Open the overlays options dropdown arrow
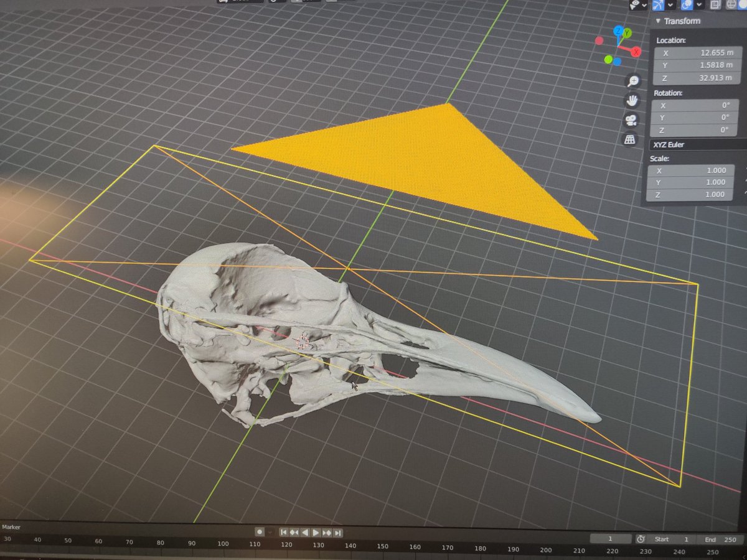The image size is (747, 560). [699, 5]
